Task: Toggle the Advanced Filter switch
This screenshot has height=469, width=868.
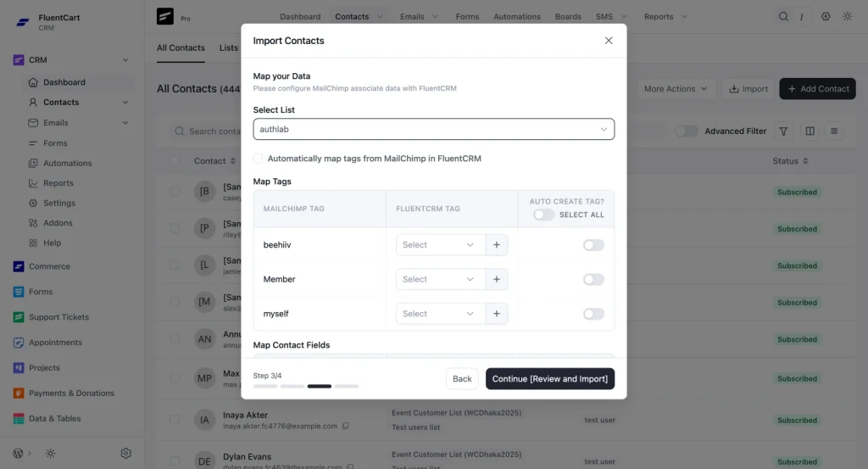Action: 686,131
